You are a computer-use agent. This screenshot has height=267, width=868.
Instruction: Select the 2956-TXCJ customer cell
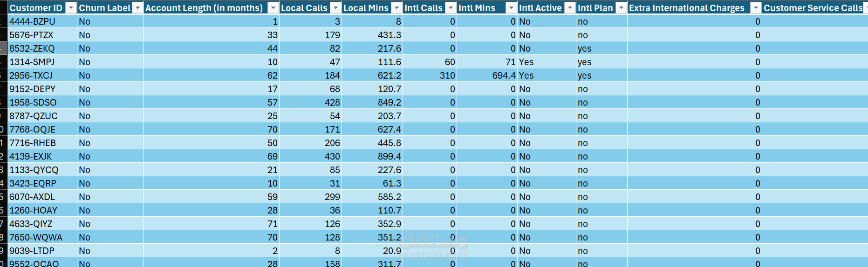(x=42, y=75)
